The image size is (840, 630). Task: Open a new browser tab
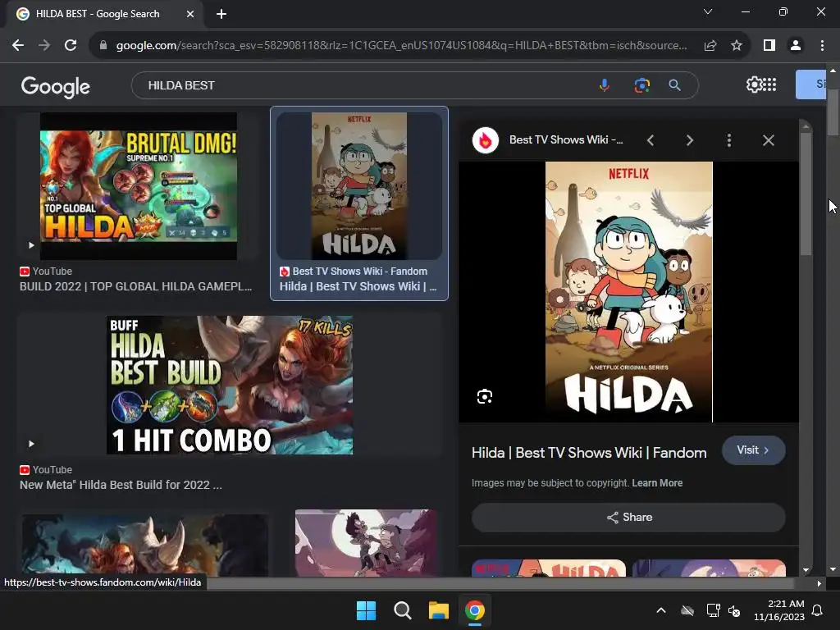tap(221, 14)
